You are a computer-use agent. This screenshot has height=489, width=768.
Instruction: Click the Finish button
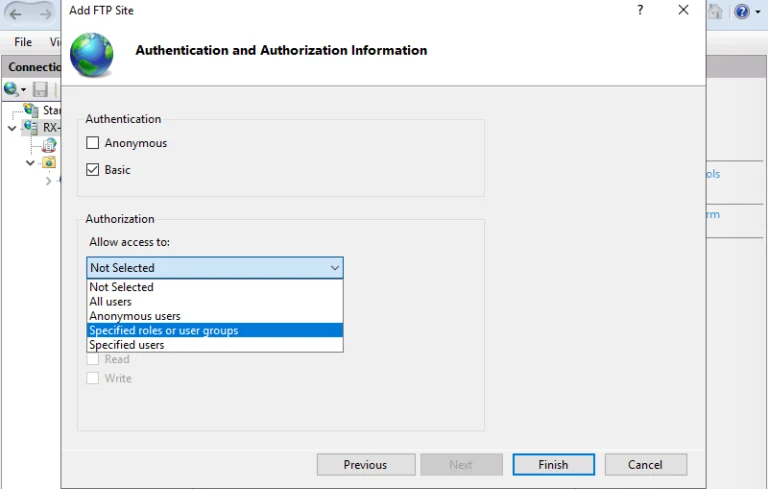[553, 465]
